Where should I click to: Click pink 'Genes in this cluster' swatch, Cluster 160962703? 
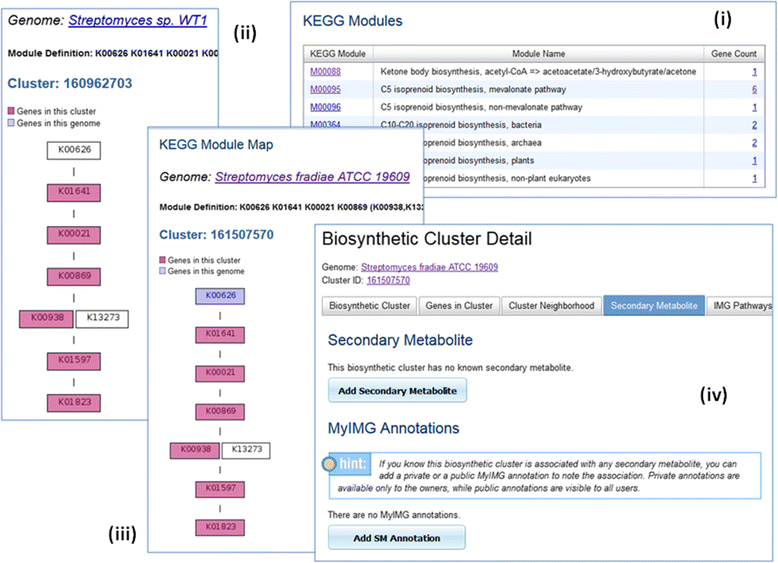11,111
